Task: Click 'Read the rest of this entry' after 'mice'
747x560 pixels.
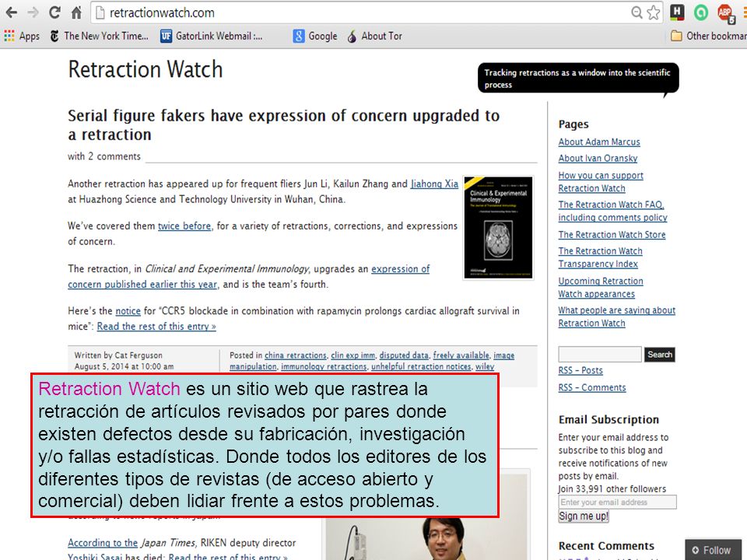Action: point(156,327)
